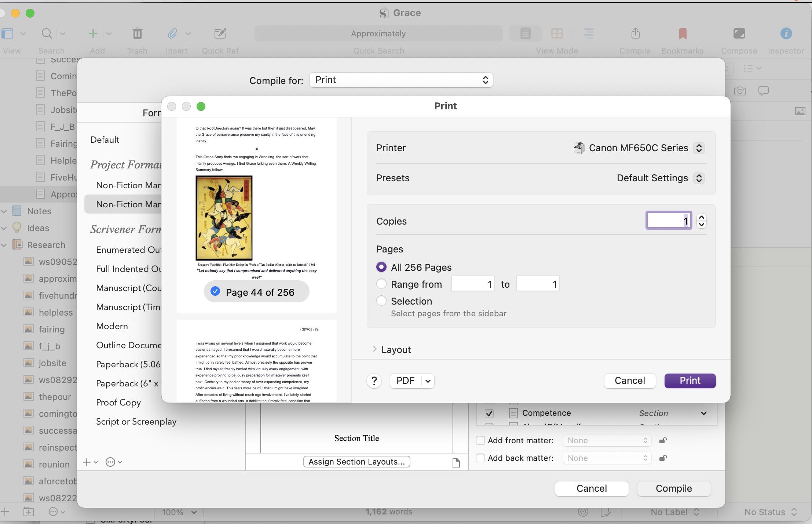
Task: Click Cancel in the Compile sheet
Action: (x=592, y=489)
